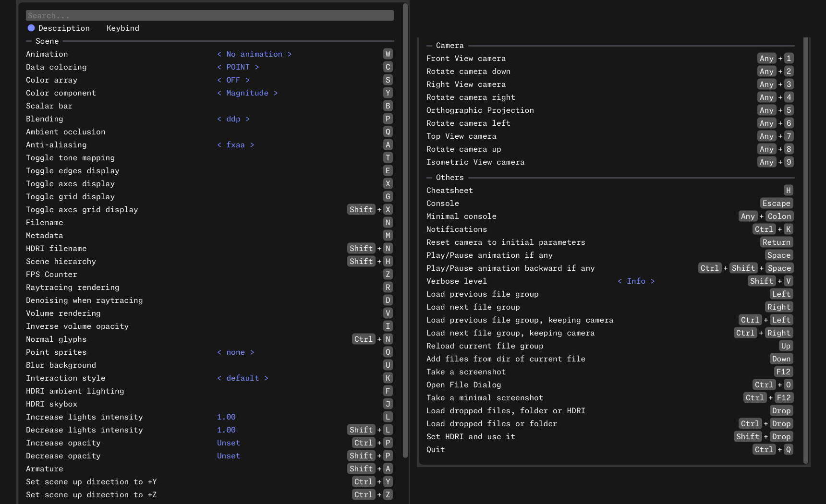Click the Open File Dialog entry
This screenshot has width=826, height=504.
coord(463,385)
